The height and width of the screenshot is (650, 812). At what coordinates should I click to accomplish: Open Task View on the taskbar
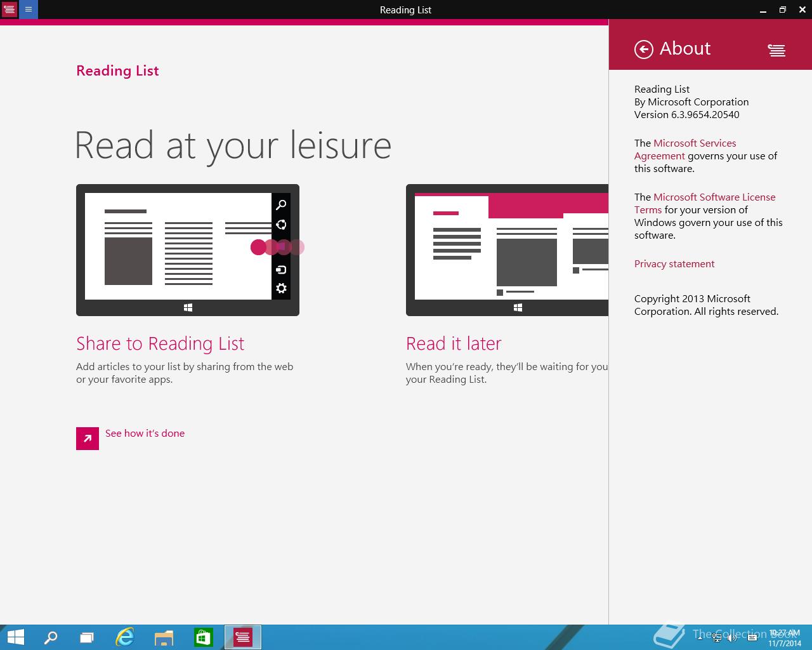(87, 637)
